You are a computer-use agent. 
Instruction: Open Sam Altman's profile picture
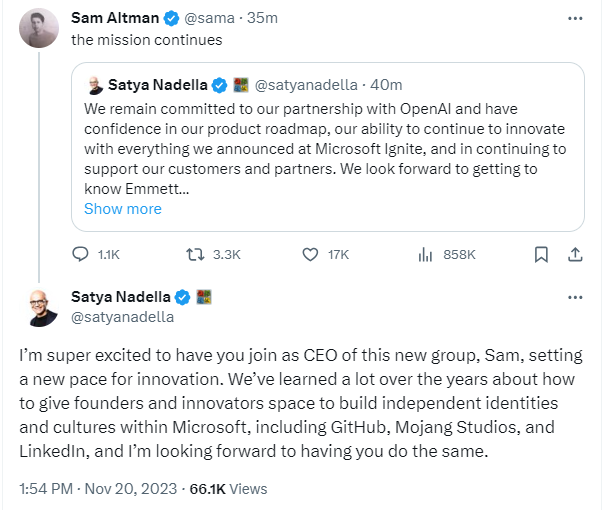coord(39,30)
